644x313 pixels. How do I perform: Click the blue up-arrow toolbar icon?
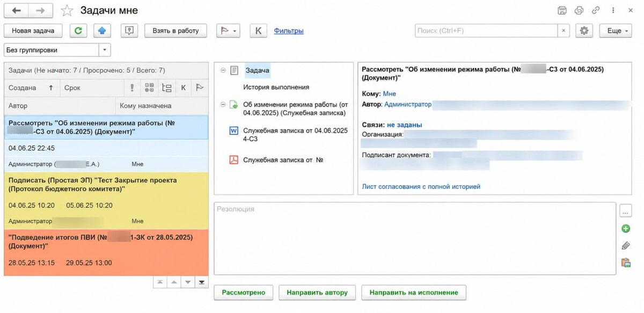point(102,31)
